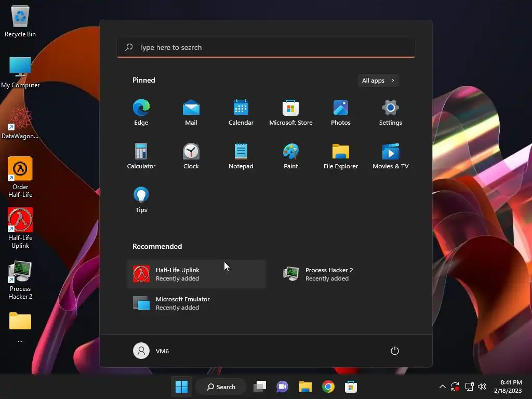
Task: Open the Settings gear app
Action: click(x=391, y=113)
